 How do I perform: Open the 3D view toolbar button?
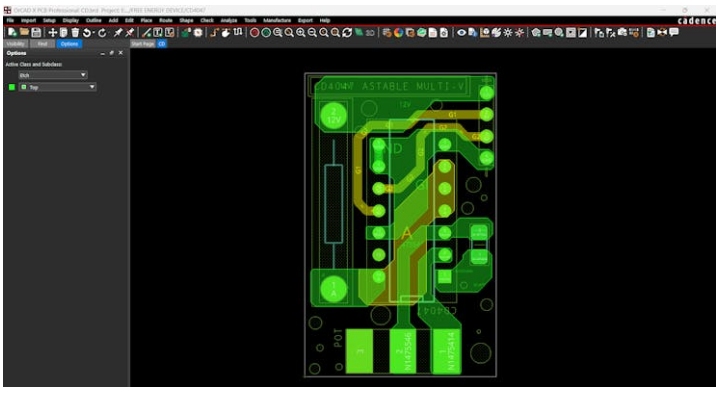(x=370, y=33)
